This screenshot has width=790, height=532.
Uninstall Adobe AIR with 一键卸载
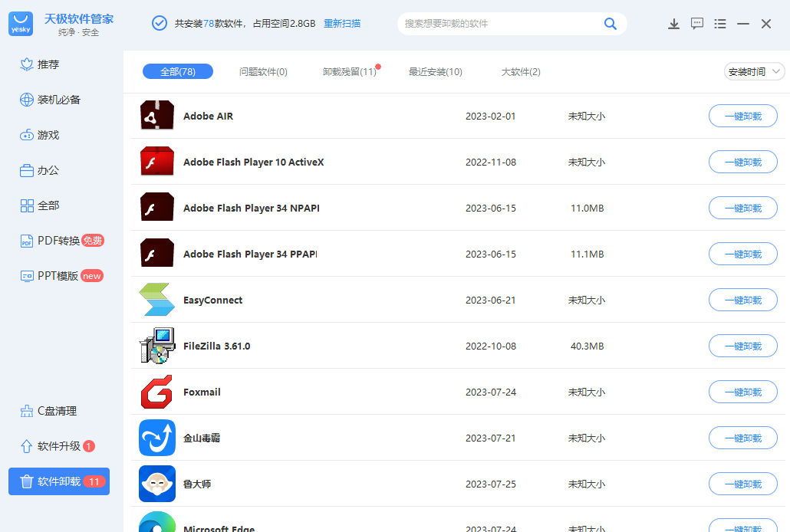pyautogui.click(x=742, y=116)
